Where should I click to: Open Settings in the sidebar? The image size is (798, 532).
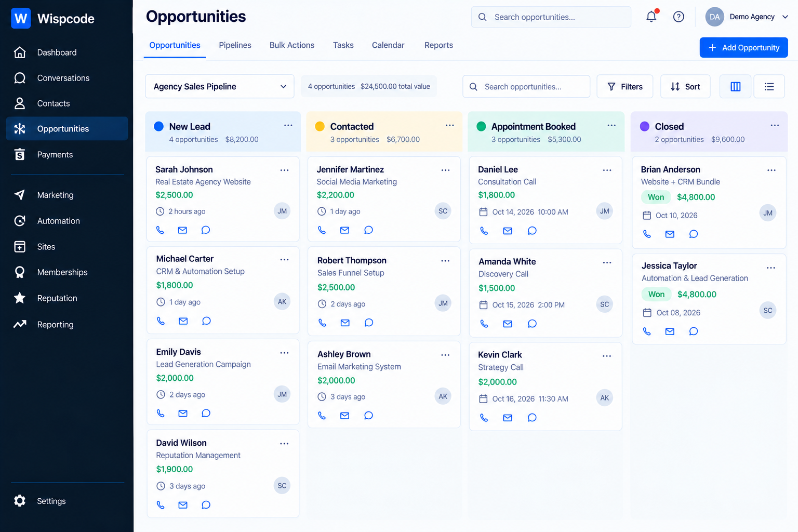pyautogui.click(x=67, y=501)
